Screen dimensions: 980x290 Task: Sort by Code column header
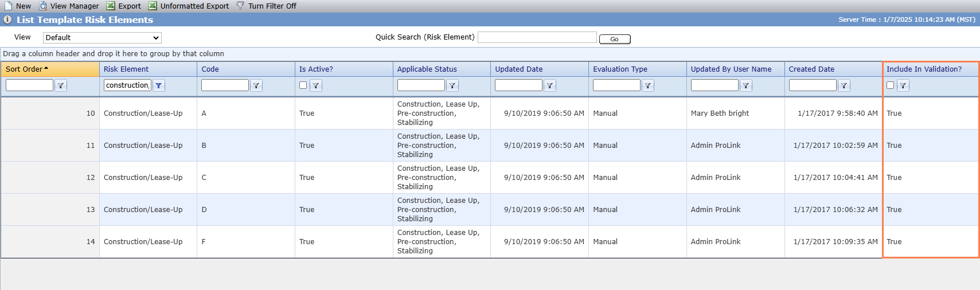click(x=210, y=69)
